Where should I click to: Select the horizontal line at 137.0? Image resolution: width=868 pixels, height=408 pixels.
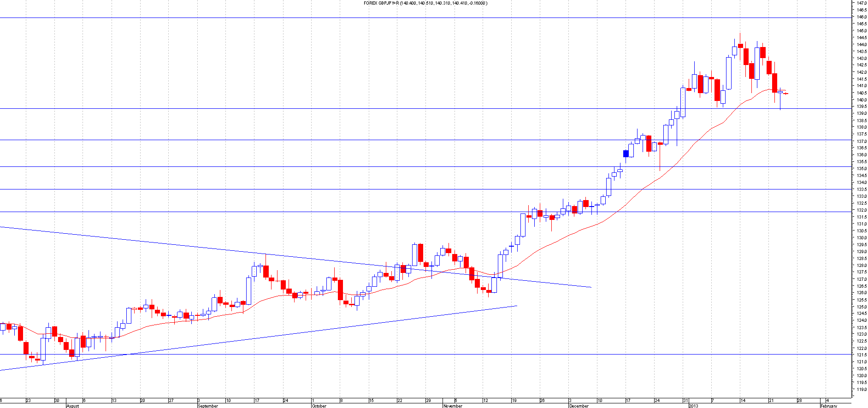[x=415, y=140]
